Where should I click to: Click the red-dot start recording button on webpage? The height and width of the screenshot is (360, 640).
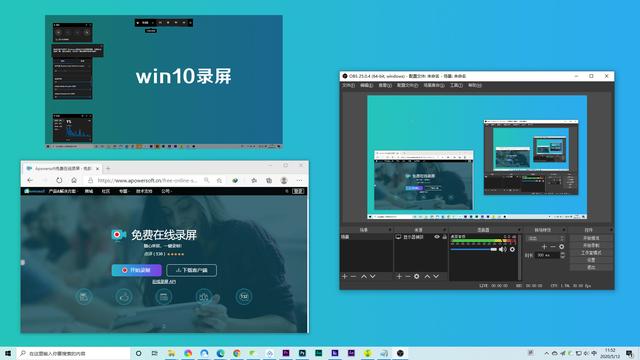[x=137, y=270]
